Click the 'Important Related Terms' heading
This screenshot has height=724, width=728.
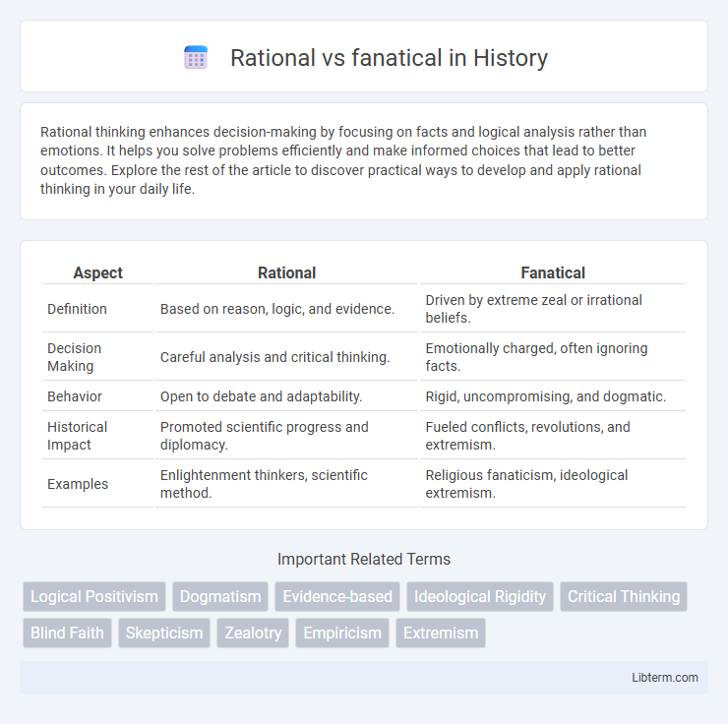point(364,560)
